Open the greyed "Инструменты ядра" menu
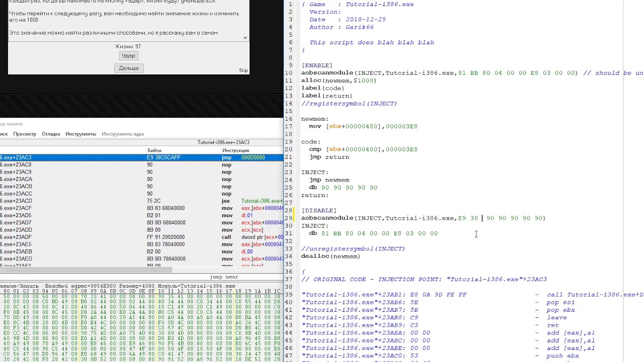The width and height of the screenshot is (644, 362). pos(123,134)
